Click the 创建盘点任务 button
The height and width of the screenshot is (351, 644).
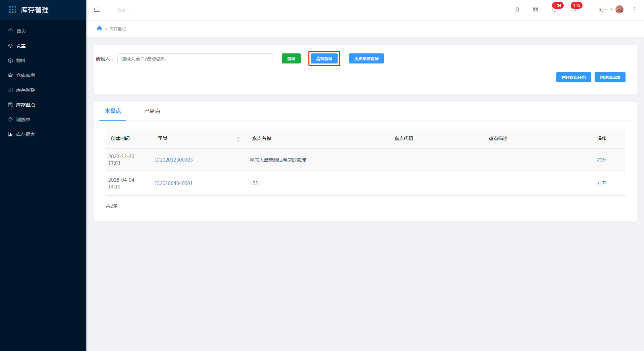point(574,77)
